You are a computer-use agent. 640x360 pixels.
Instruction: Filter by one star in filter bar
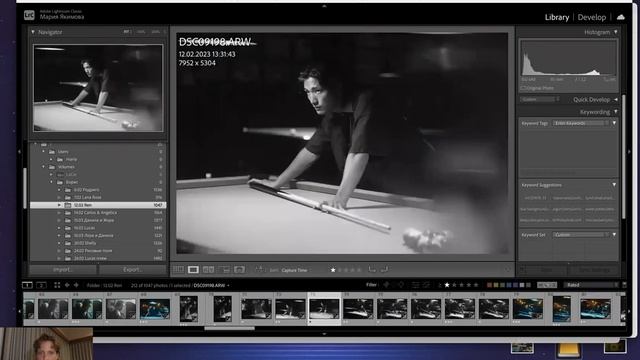pyautogui.click(x=447, y=285)
